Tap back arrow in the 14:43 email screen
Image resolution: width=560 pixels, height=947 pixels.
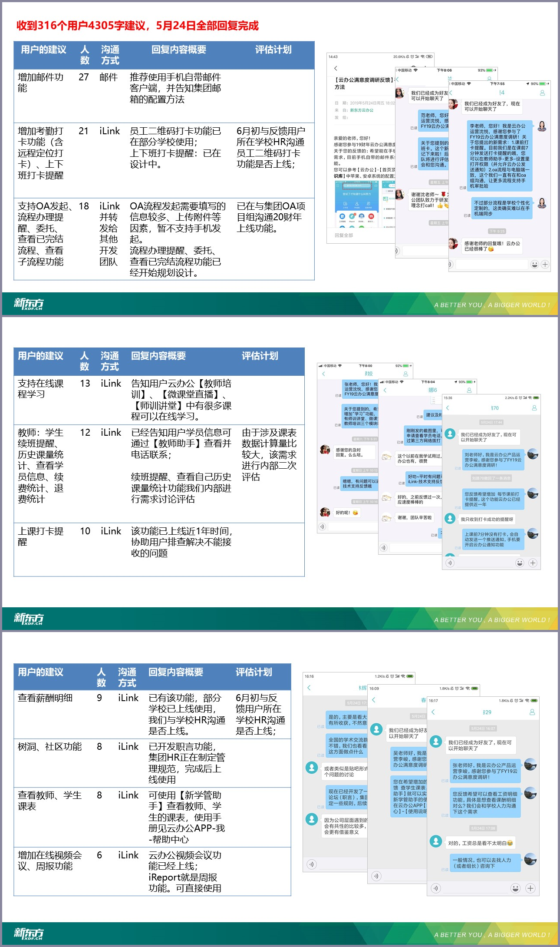(336, 68)
